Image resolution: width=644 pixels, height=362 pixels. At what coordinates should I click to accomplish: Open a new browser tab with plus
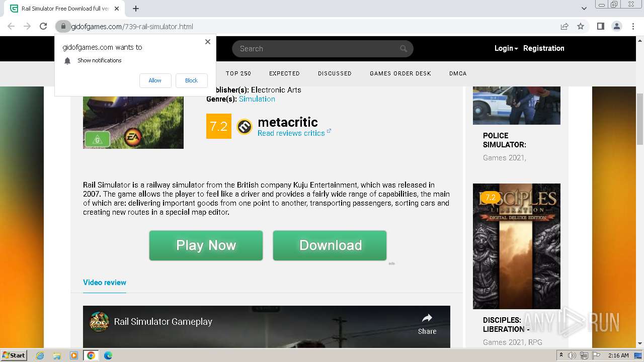pyautogui.click(x=136, y=9)
